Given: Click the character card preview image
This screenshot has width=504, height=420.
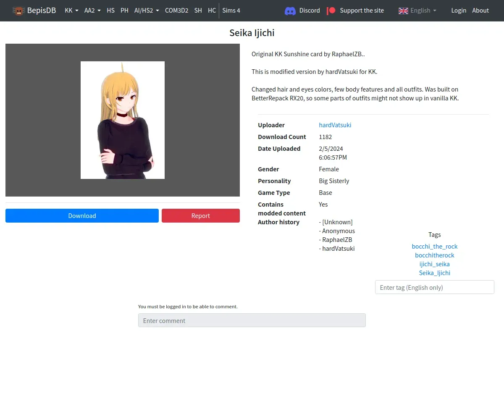Looking at the screenshot, I should click(123, 120).
